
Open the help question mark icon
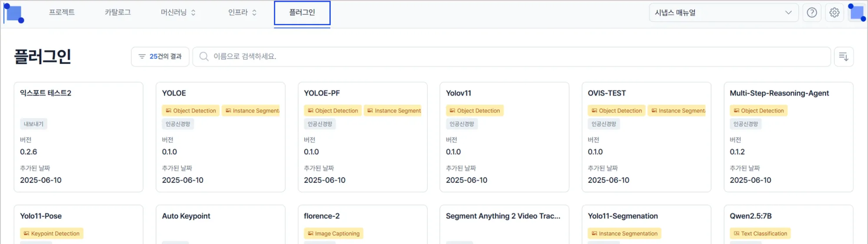tap(812, 13)
